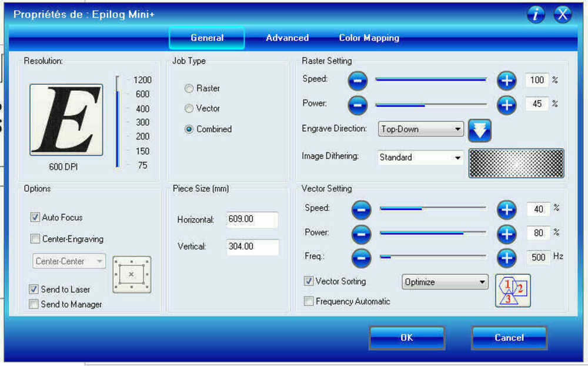Increase Vector Speed with plus button
588x366 pixels.
pyautogui.click(x=507, y=209)
